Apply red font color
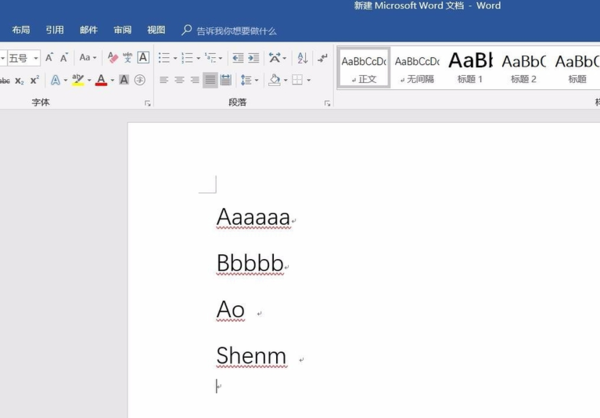Image resolution: width=600 pixels, height=418 pixels. point(101,80)
